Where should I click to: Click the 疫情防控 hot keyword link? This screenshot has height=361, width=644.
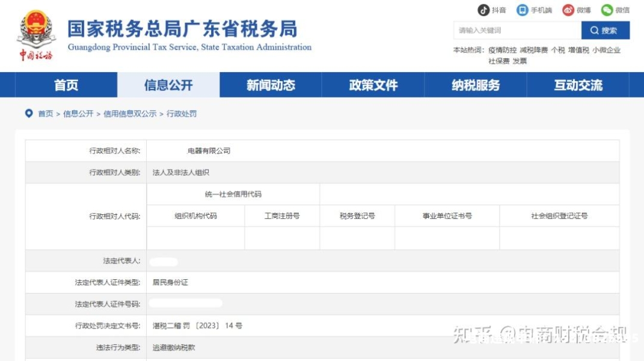(502, 51)
